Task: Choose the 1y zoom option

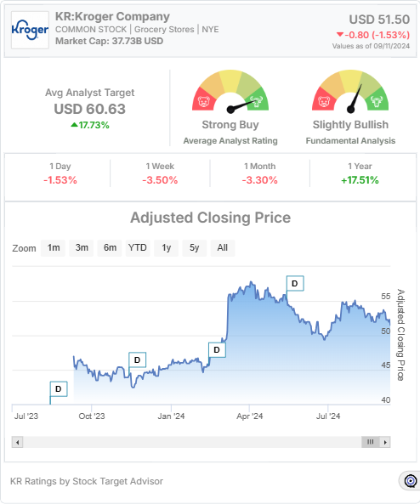Action: point(167,248)
